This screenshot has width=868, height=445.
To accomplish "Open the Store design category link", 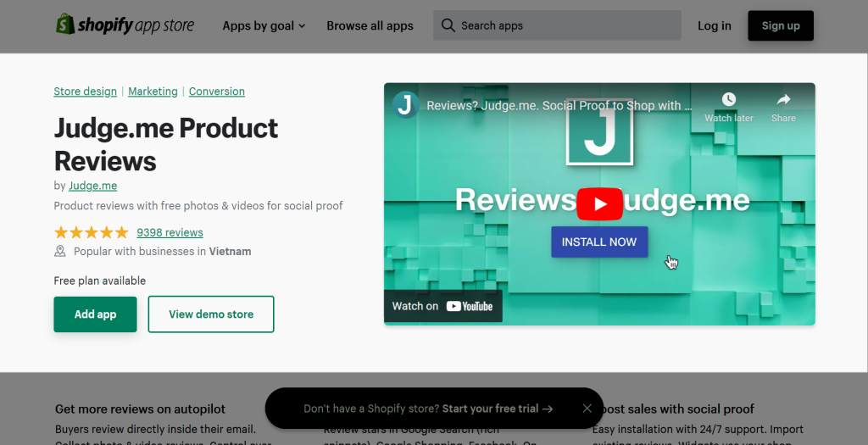I will click(86, 92).
